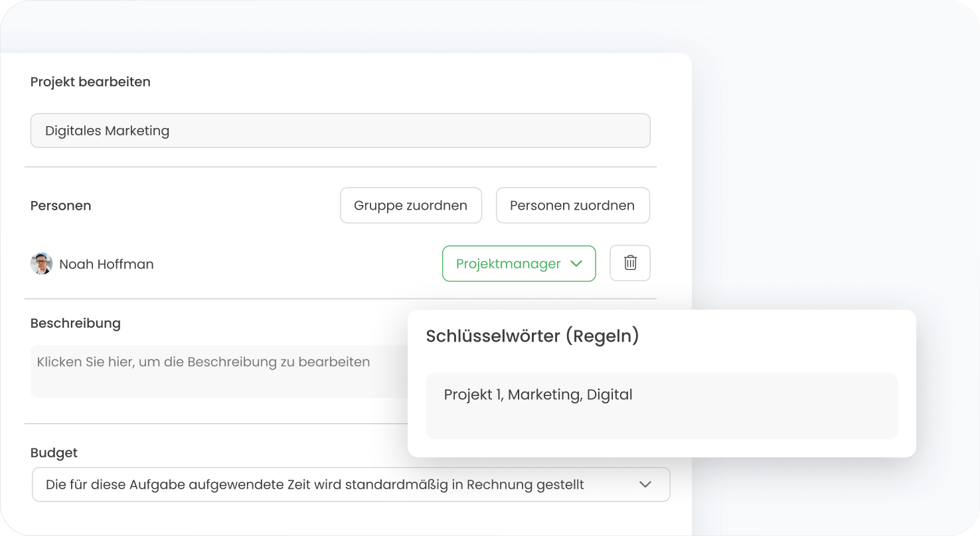Click the chevron arrow beside Projektmanager

(x=576, y=263)
